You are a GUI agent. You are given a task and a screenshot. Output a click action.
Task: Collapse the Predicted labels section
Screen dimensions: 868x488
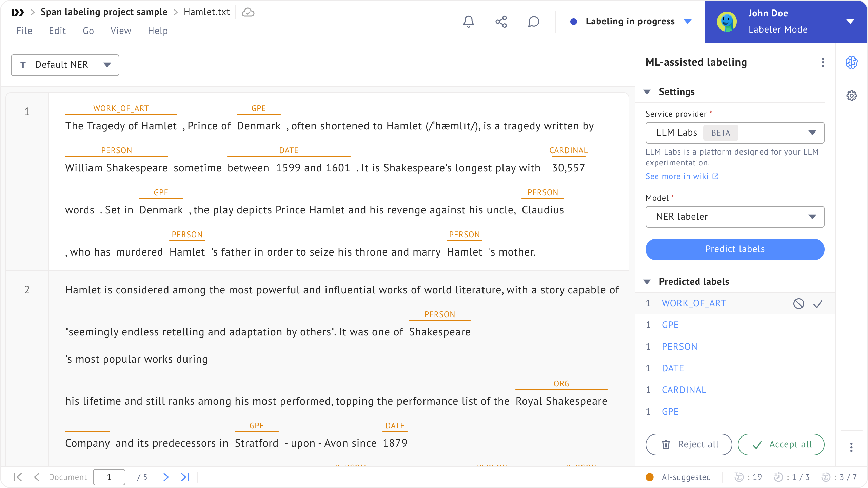648,281
